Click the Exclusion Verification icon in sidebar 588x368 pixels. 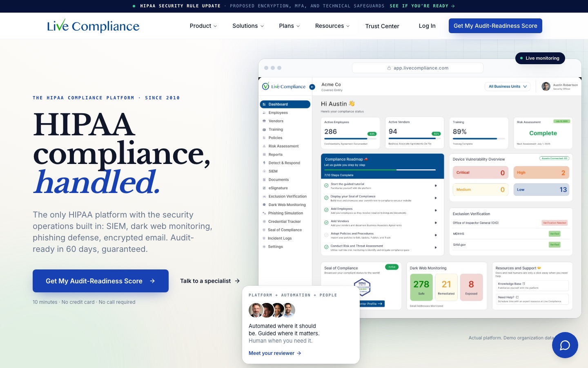click(264, 196)
